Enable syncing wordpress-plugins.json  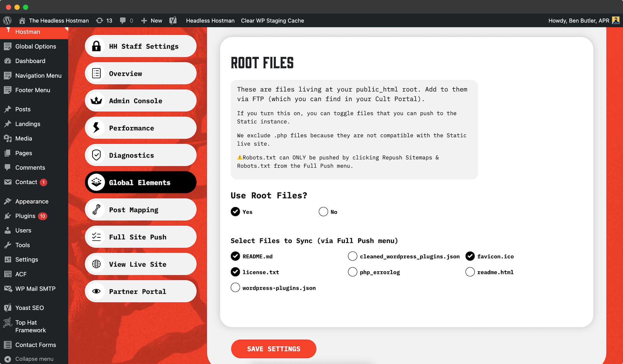235,287
